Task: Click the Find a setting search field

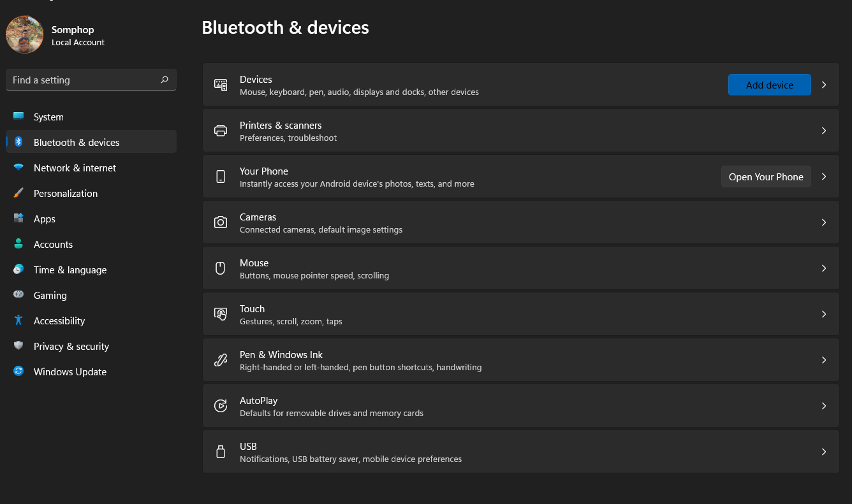Action: coord(91,80)
